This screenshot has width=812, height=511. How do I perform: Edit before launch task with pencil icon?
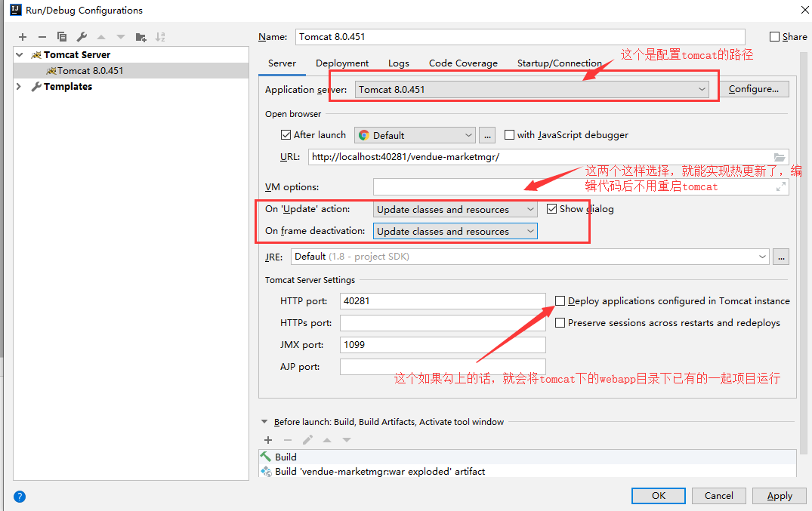pyautogui.click(x=307, y=440)
